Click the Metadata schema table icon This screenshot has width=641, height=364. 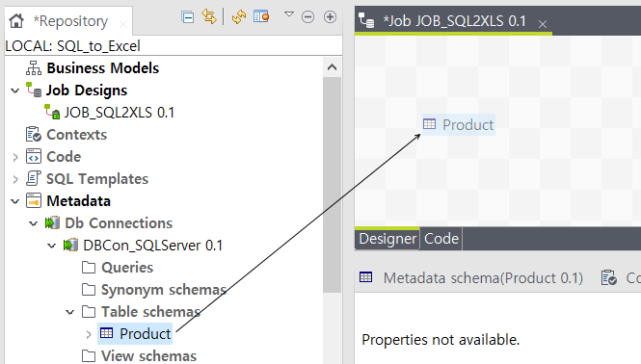click(366, 277)
